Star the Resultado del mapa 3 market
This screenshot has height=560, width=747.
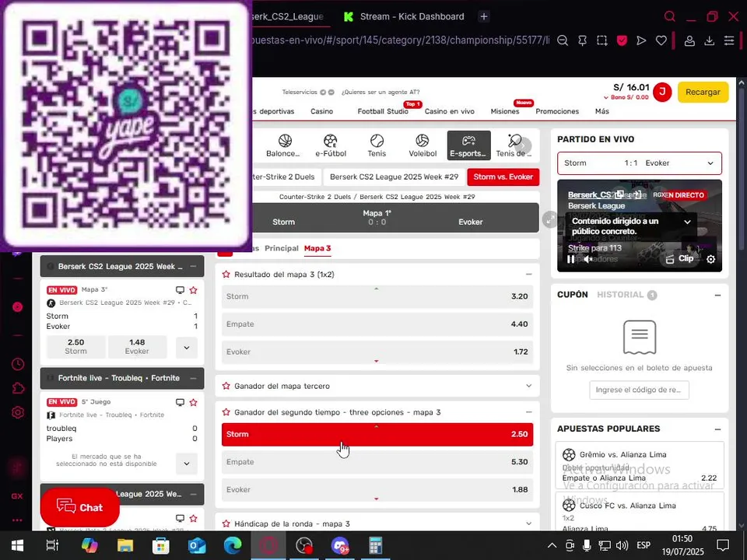click(226, 275)
